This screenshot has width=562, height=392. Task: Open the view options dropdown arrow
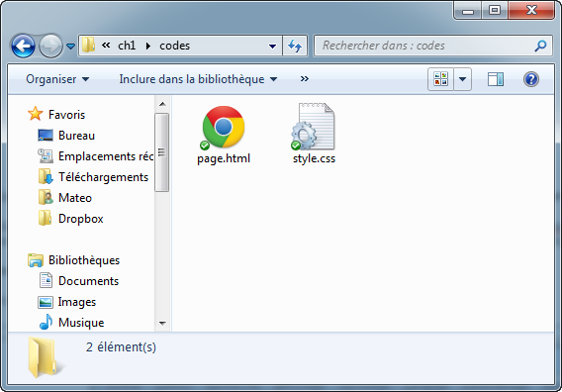point(463,79)
